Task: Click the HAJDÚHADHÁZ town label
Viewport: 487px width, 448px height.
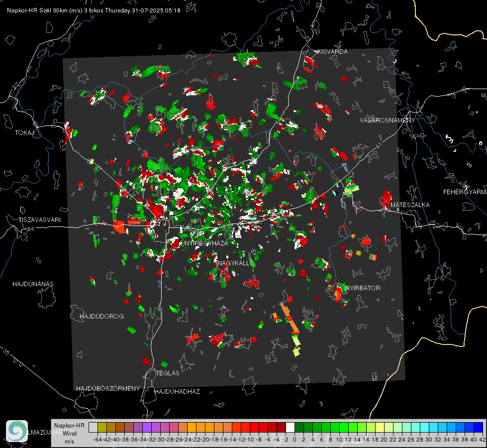Action: [x=177, y=391]
